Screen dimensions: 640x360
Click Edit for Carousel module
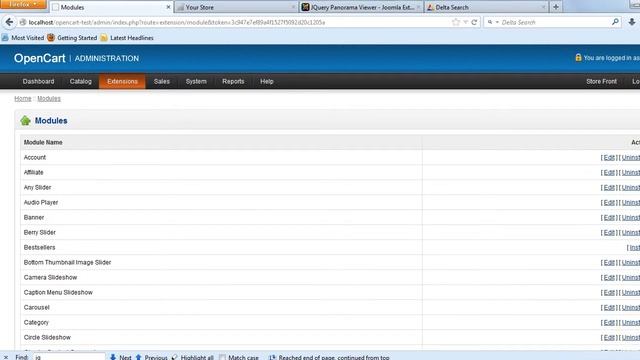609,307
